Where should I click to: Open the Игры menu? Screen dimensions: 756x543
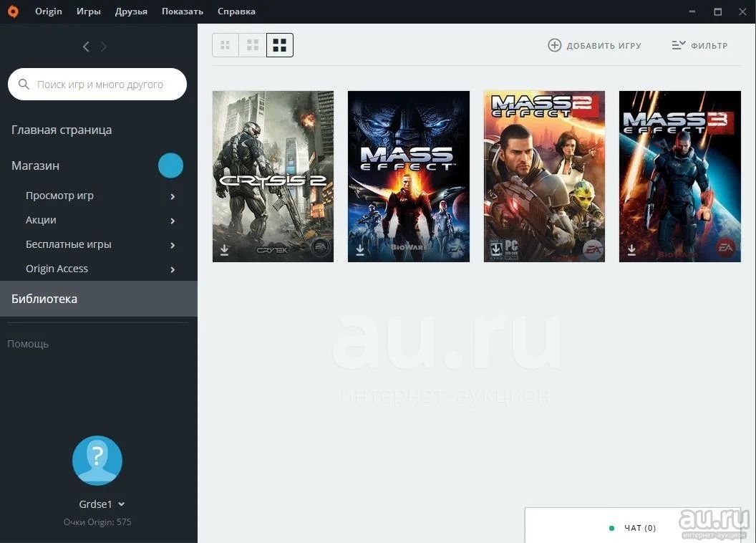pos(89,11)
